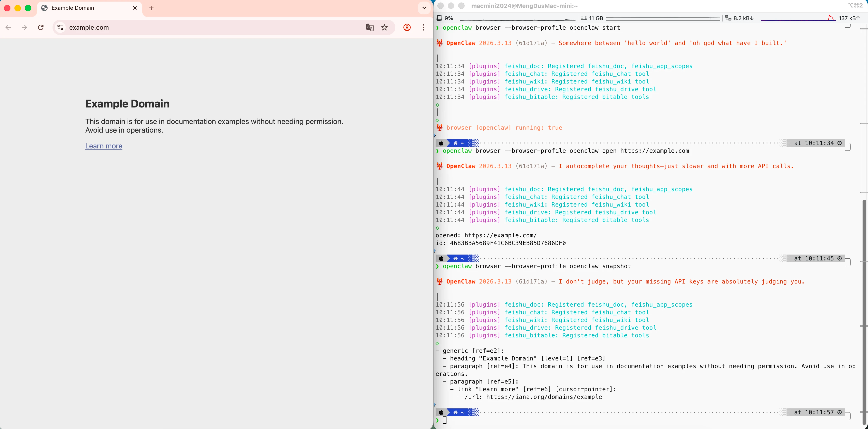Click the browser forward arrow
This screenshot has width=868, height=429.
[x=24, y=28]
